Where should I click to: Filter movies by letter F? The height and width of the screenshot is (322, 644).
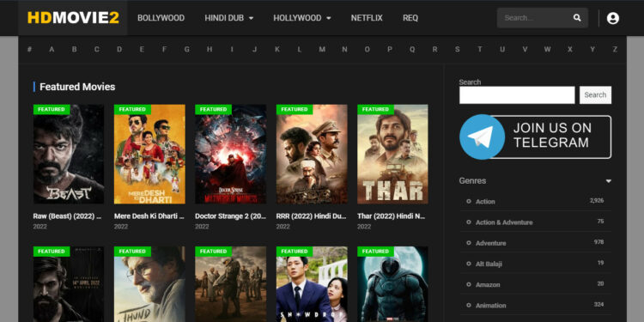tap(164, 49)
